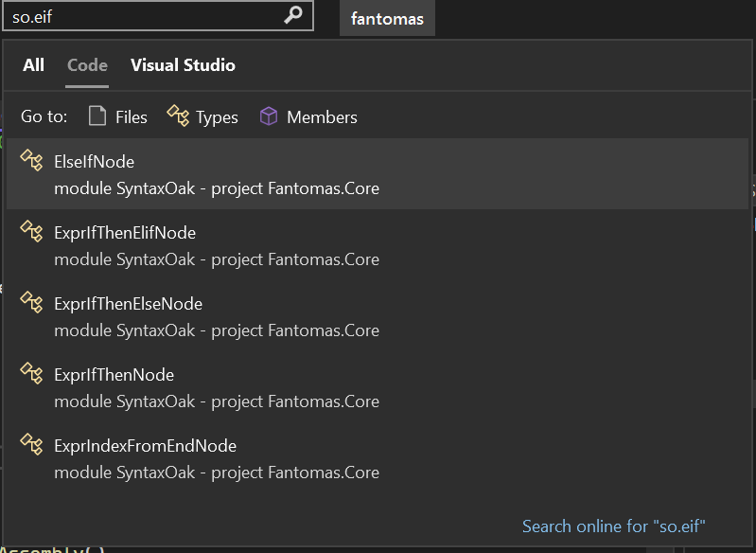This screenshot has height=553, width=756.
Task: Click the search box containing so.eif
Action: pos(142,16)
